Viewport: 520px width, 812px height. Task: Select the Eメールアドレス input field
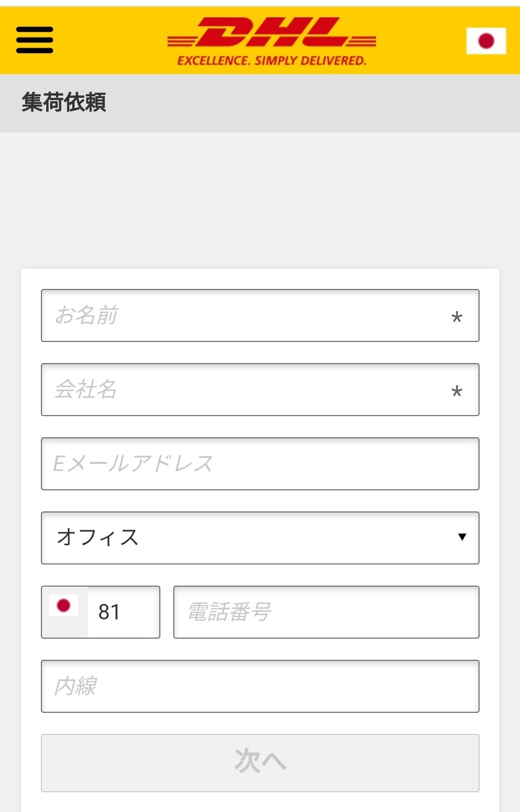[x=260, y=464]
